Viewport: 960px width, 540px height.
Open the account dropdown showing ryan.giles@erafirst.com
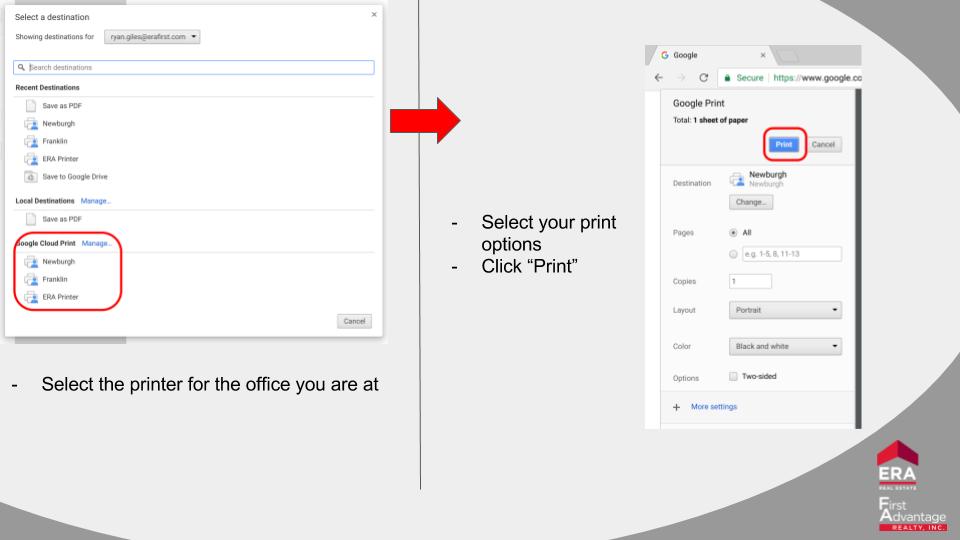pos(152,37)
